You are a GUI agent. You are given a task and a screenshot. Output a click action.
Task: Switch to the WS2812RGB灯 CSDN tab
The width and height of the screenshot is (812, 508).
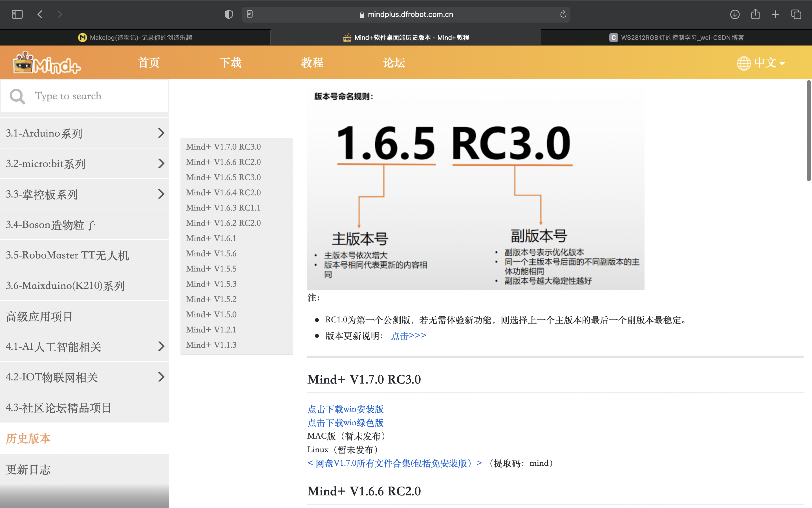676,37
